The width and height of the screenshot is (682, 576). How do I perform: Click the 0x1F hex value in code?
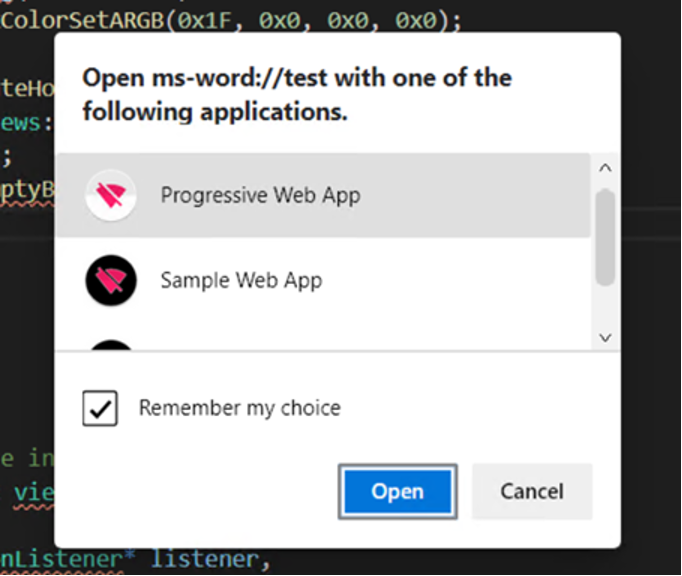click(204, 20)
